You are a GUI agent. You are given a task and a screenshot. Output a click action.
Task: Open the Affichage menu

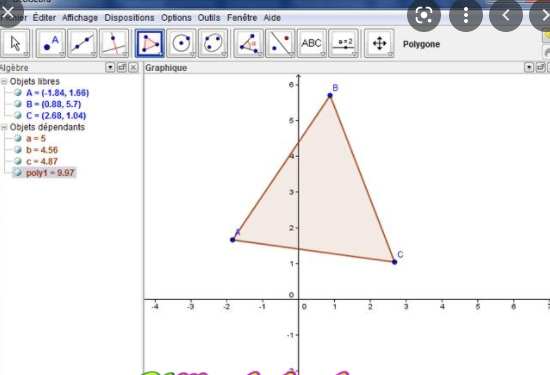[80, 18]
